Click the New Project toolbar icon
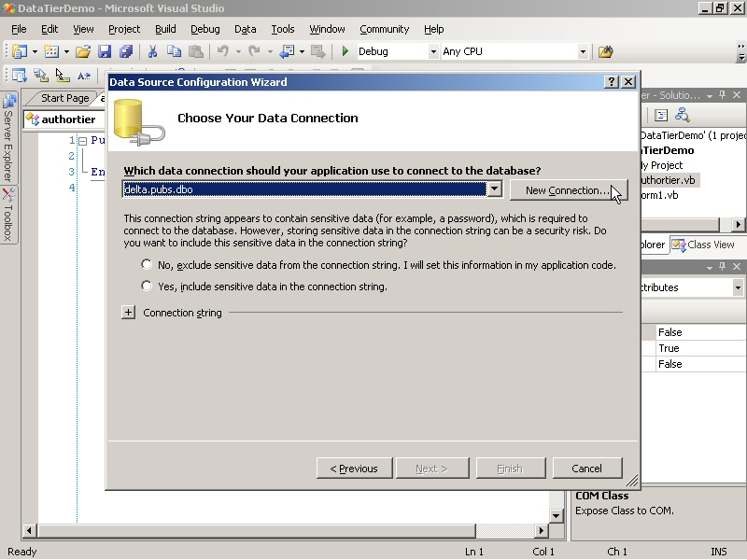The height and width of the screenshot is (560, 747). 19,51
